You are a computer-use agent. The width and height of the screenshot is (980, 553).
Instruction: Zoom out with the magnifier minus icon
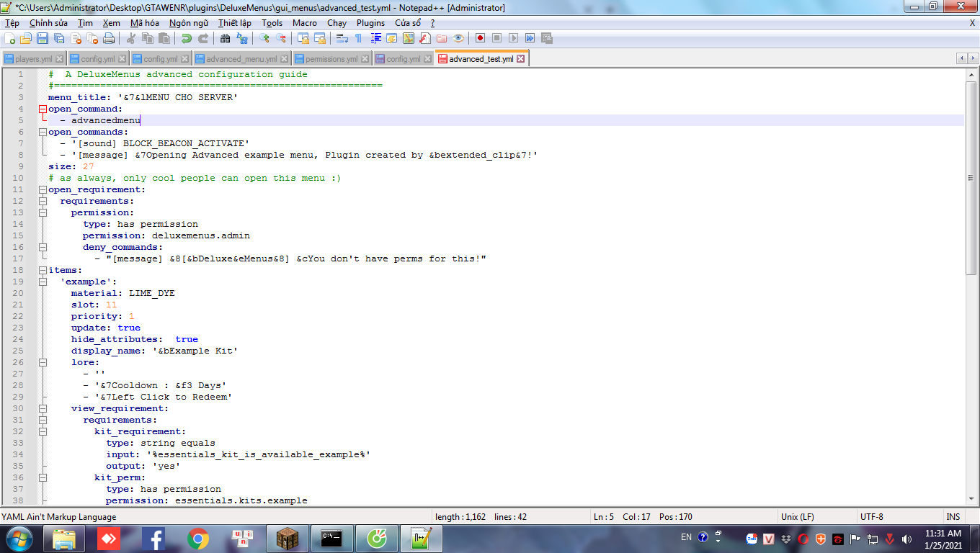pos(280,38)
